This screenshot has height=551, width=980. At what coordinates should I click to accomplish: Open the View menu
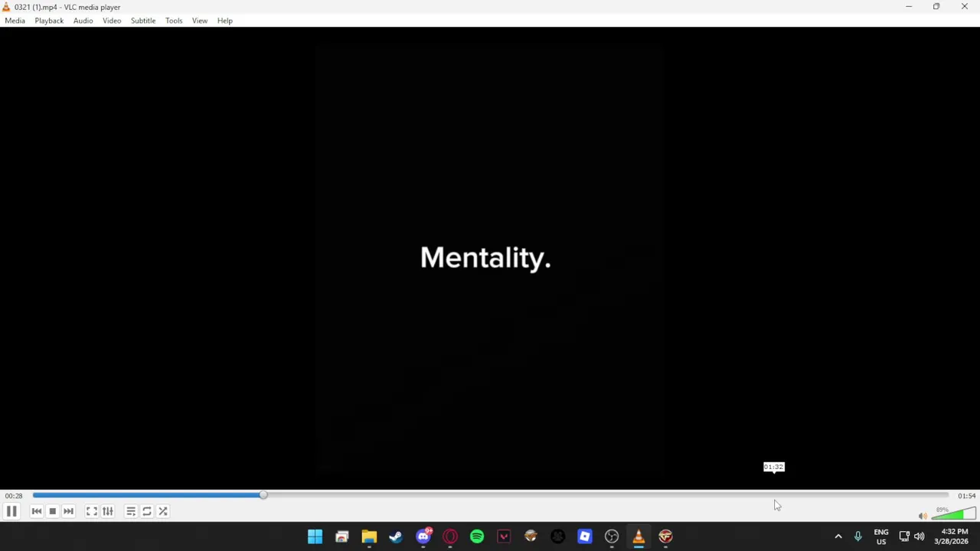tap(200, 21)
